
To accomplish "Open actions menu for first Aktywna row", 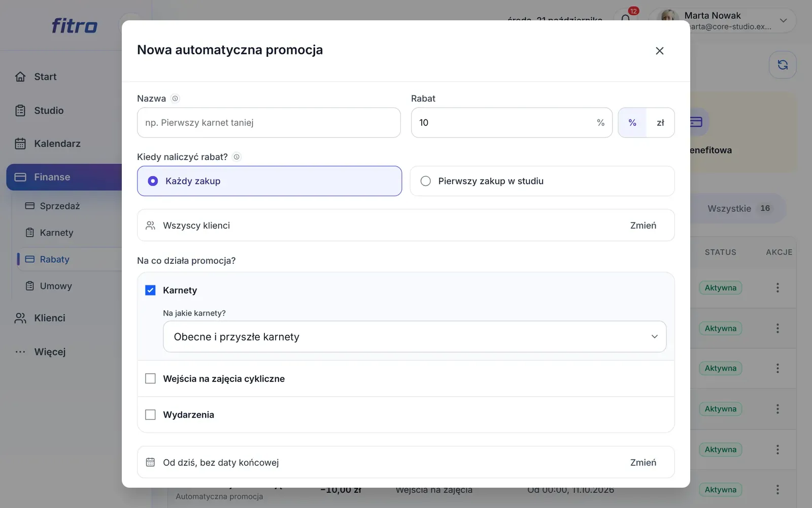I will tap(777, 288).
